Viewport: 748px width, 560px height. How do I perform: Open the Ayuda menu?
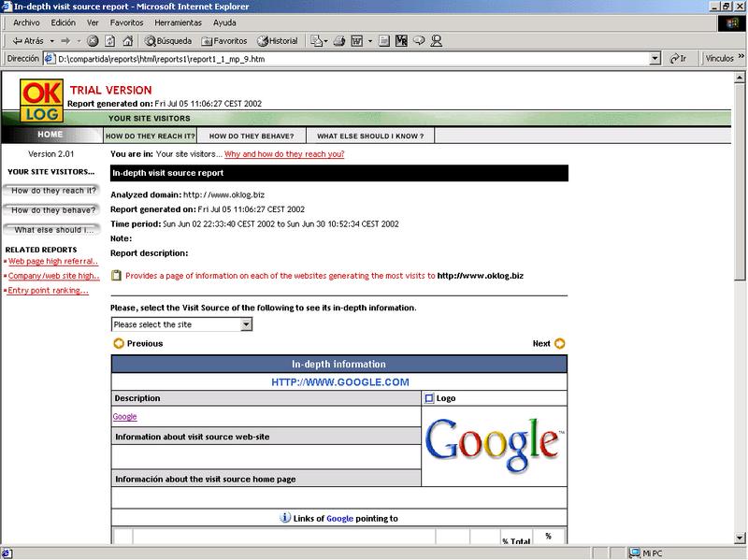tap(224, 22)
